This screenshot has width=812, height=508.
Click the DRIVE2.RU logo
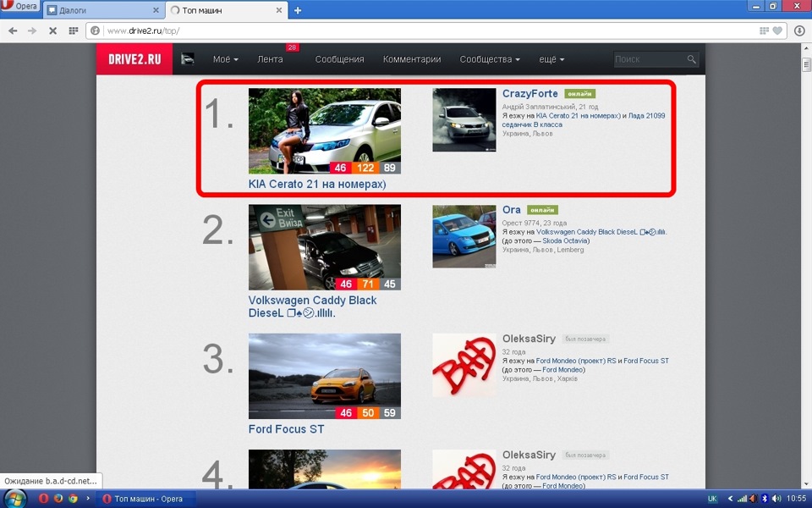(134, 59)
